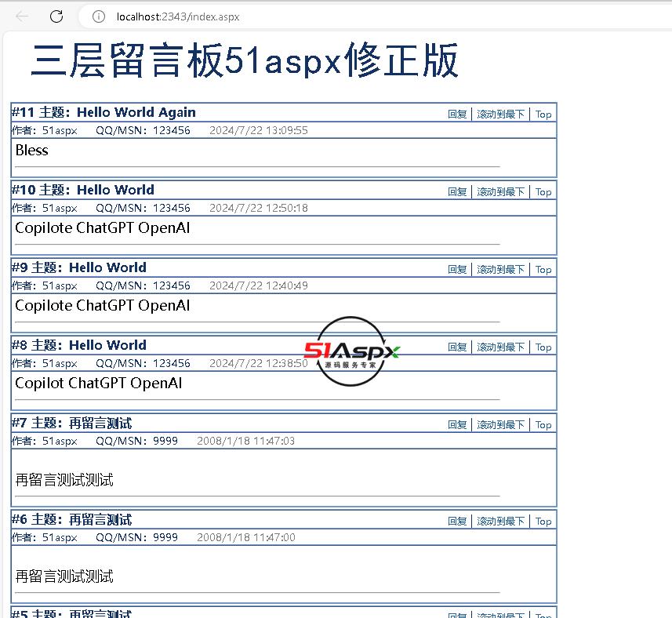The height and width of the screenshot is (618, 672).
Task: Click the browser back arrow
Action: point(22,16)
